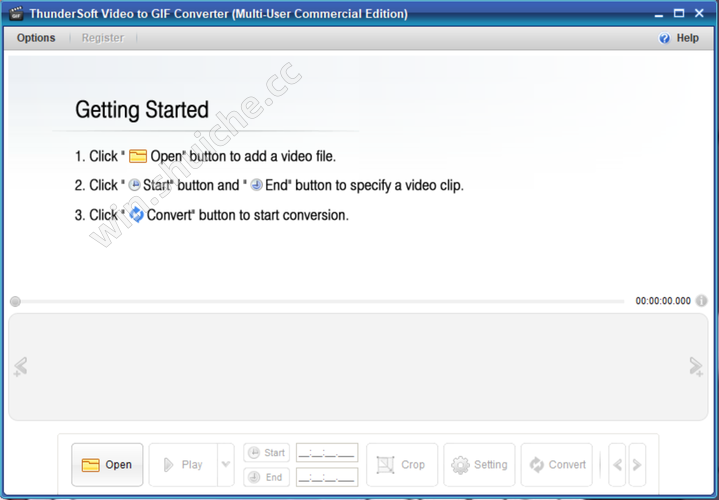Select the Crop tool

click(401, 465)
